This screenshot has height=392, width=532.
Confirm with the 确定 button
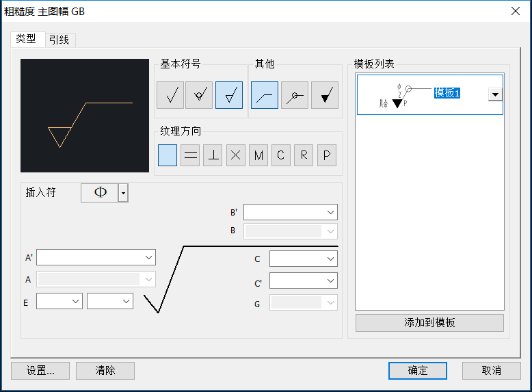418,370
